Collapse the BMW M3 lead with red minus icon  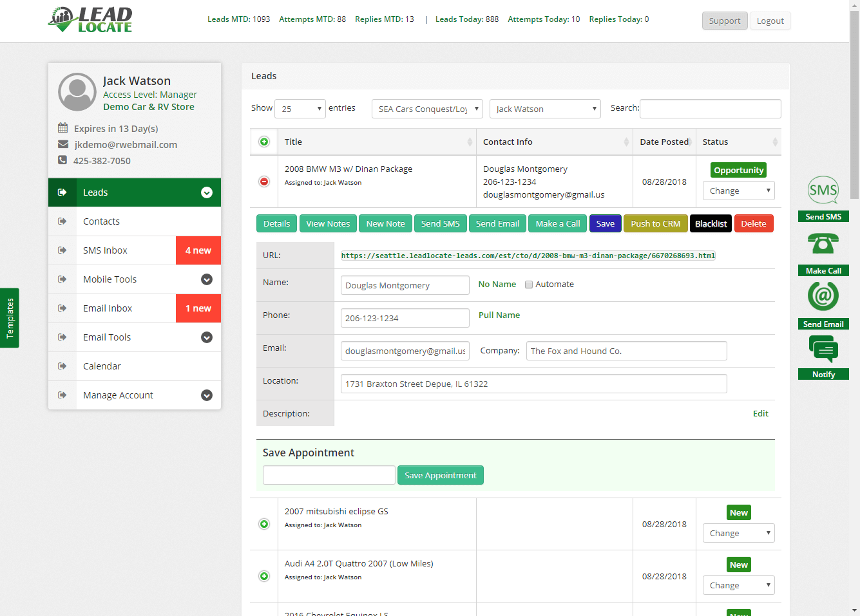[264, 182]
